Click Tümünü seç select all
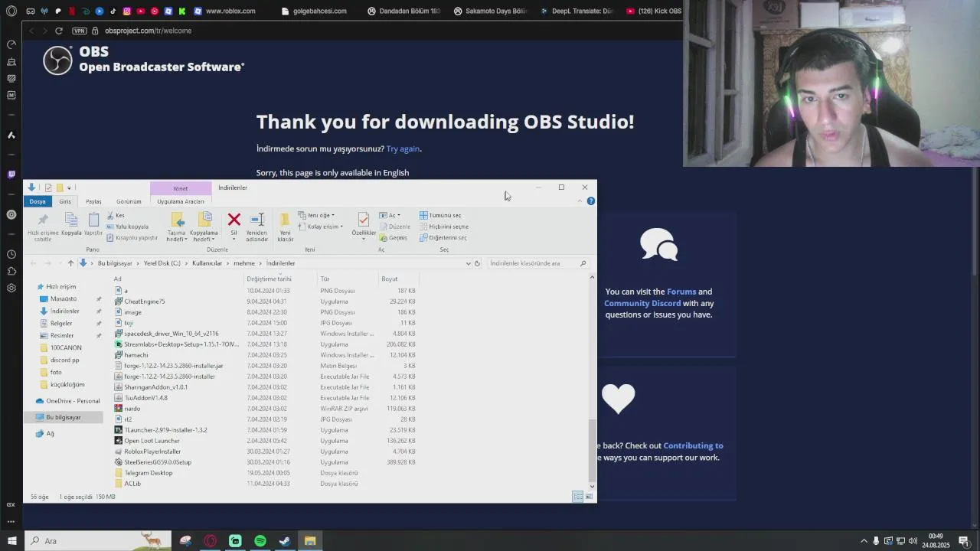 440,216
